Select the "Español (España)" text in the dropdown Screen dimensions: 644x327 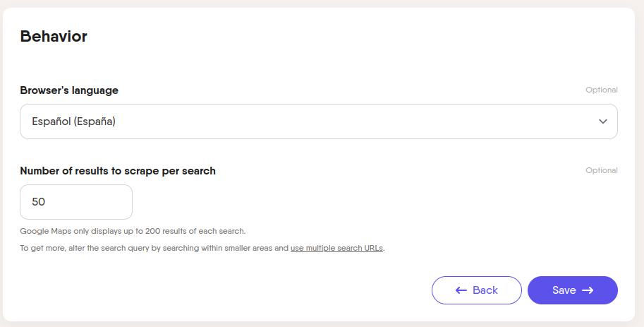pos(73,121)
